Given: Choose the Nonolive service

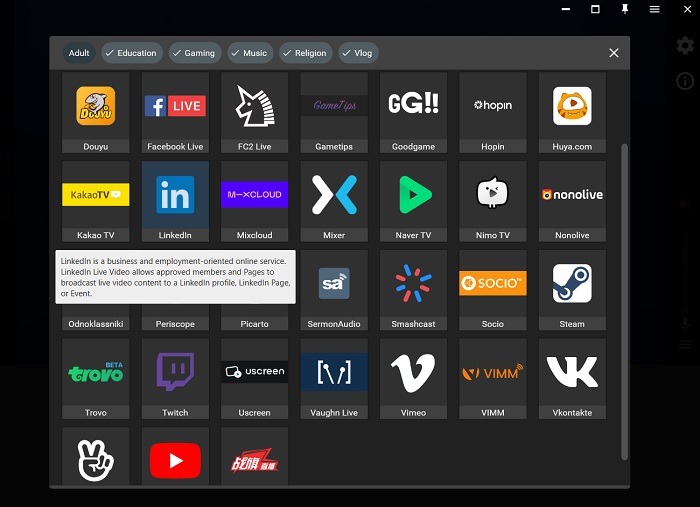Looking at the screenshot, I should 572,201.
